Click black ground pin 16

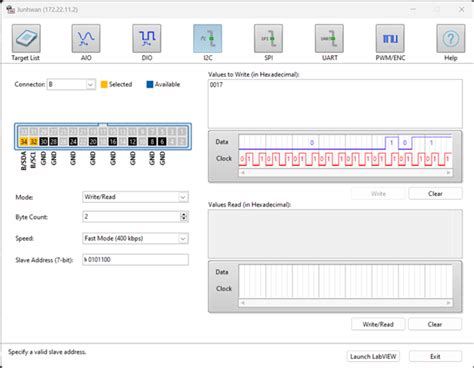pyautogui.click(x=113, y=142)
